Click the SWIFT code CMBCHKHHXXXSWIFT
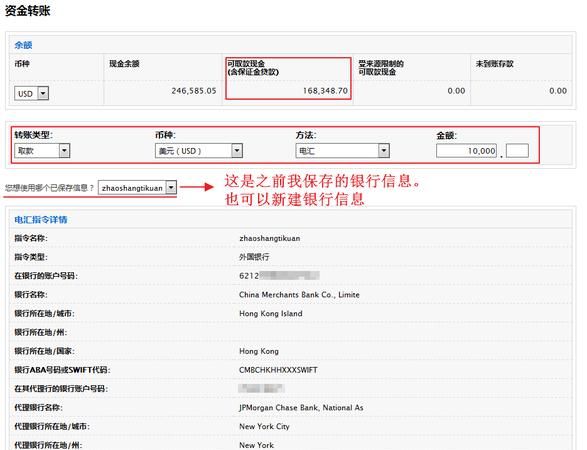This screenshot has width=587, height=450. [x=278, y=370]
